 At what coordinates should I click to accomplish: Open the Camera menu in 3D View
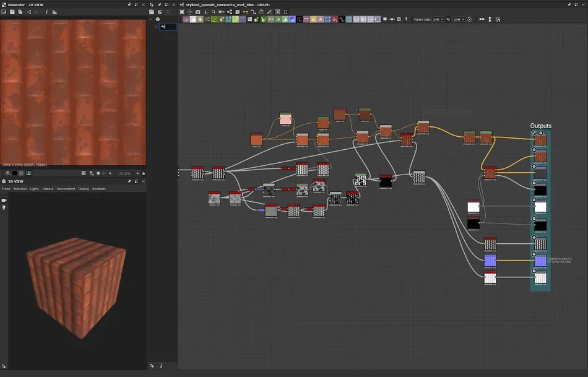pyautogui.click(x=48, y=189)
